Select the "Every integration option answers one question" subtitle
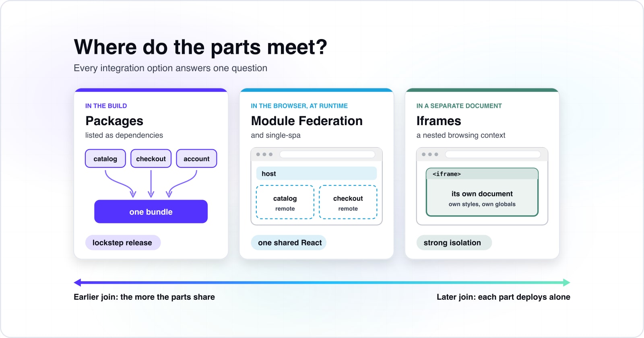This screenshot has width=644, height=338. click(170, 68)
